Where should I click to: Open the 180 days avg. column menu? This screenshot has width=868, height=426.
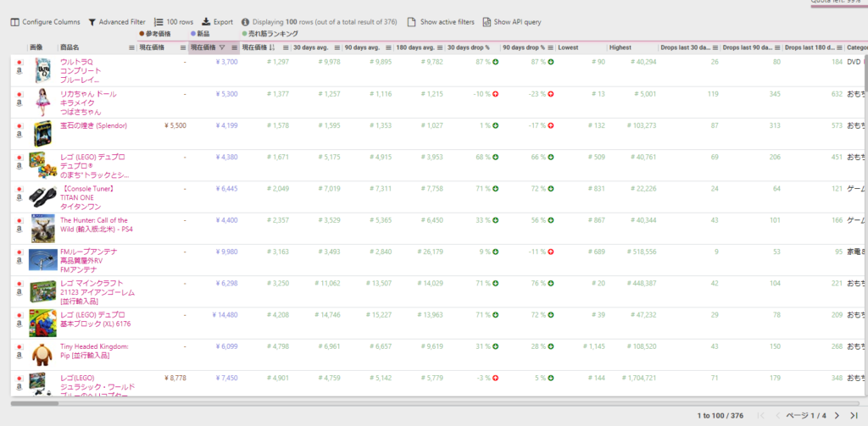click(x=440, y=47)
